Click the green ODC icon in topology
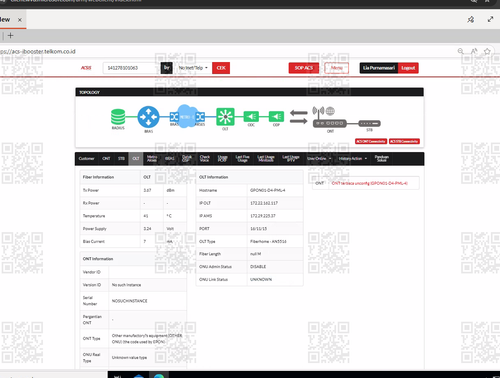The width and height of the screenshot is (500, 378). pyautogui.click(x=251, y=116)
